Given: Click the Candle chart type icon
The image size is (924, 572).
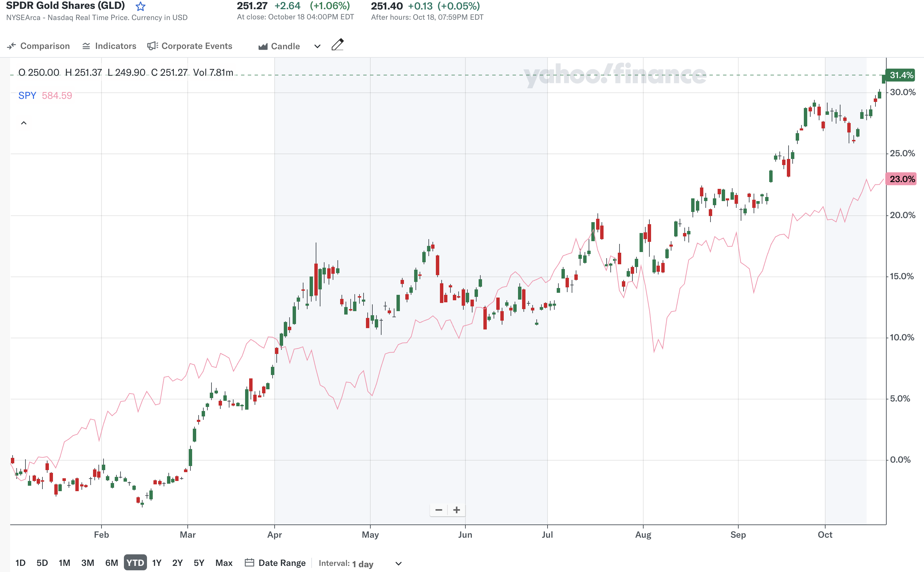Looking at the screenshot, I should (263, 47).
